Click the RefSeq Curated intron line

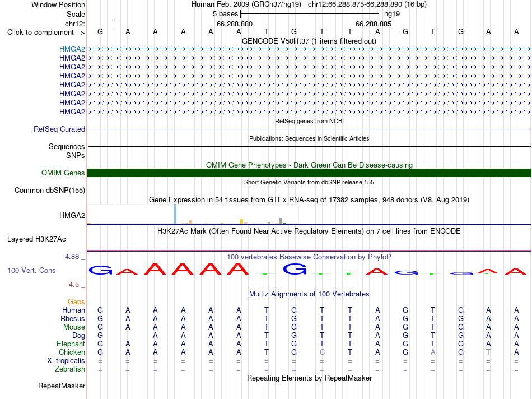(x=309, y=129)
